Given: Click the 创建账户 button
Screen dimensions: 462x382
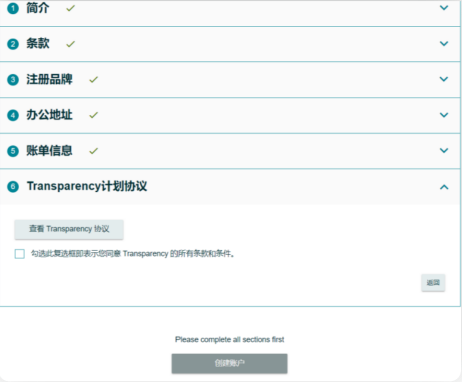Looking at the screenshot, I should point(229,363).
